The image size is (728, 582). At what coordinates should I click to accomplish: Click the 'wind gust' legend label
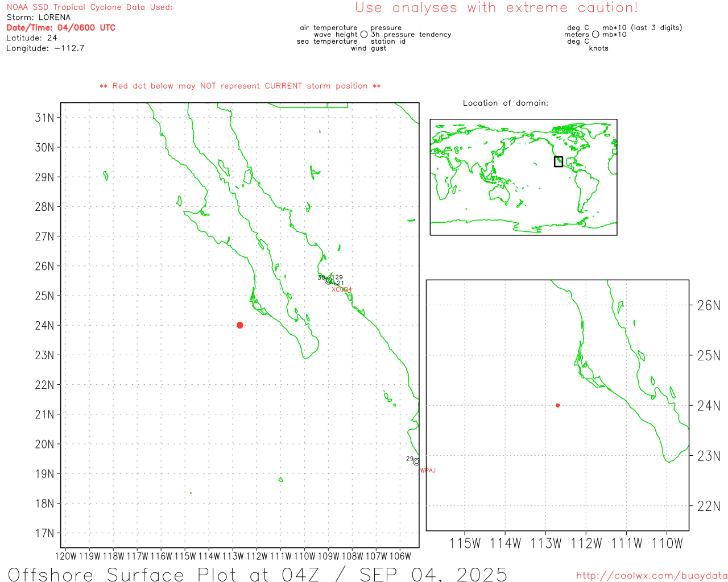(369, 48)
